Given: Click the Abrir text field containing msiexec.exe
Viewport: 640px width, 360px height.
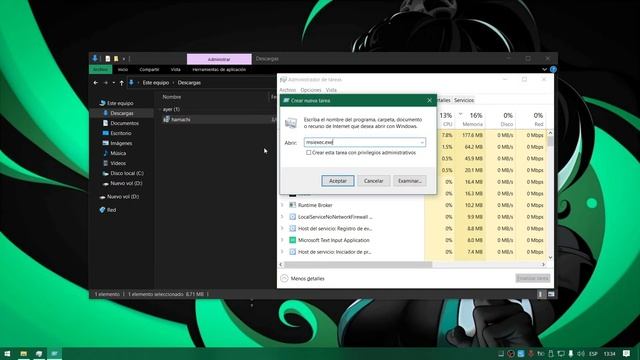Looking at the screenshot, I should [361, 142].
